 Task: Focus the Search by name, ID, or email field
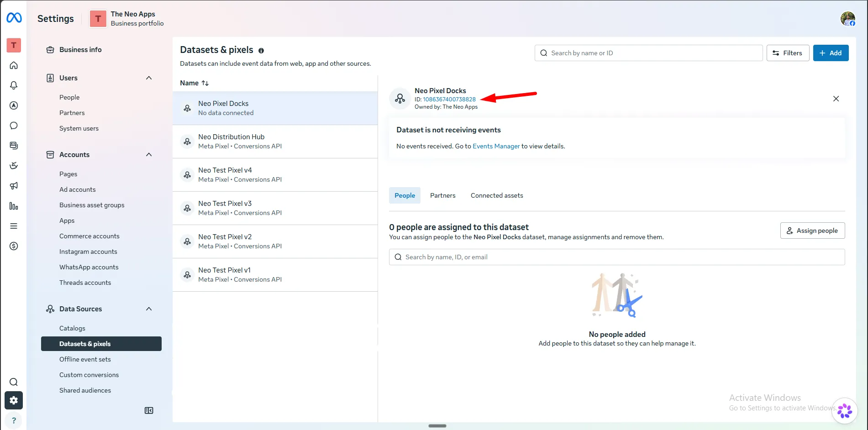(x=617, y=257)
